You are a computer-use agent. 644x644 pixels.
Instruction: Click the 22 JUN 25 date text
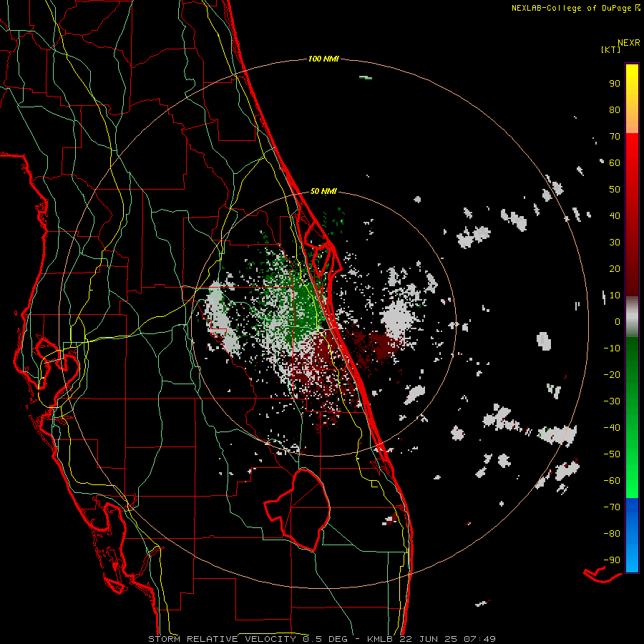429,639
